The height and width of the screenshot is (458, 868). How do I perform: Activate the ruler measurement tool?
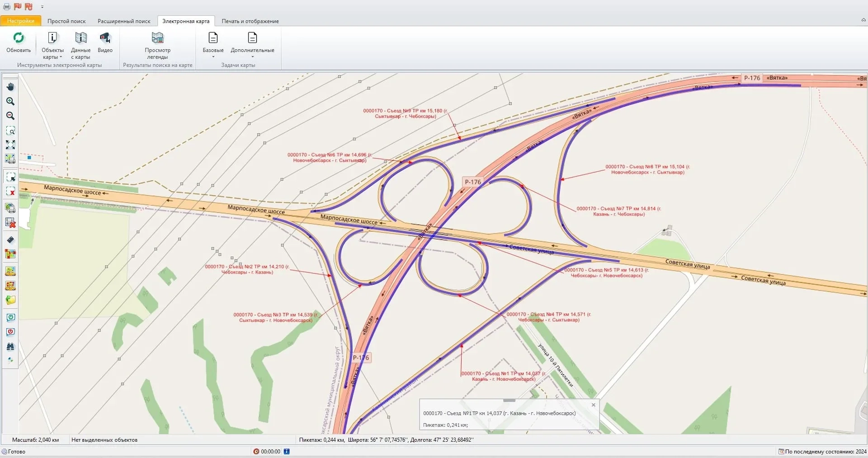pos(10,240)
